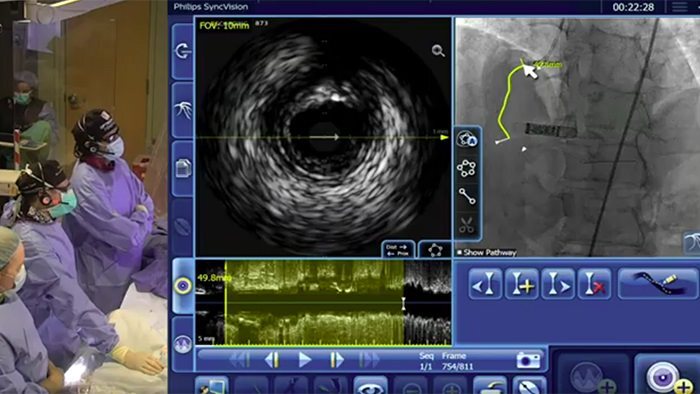Capture snapshot with the camera icon
The image size is (700, 394).
[528, 360]
